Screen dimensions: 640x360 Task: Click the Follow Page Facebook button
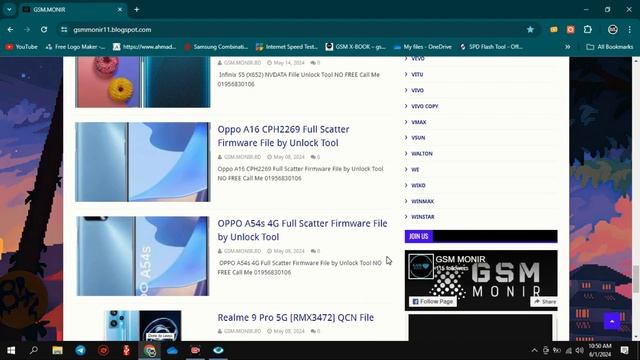433,302
